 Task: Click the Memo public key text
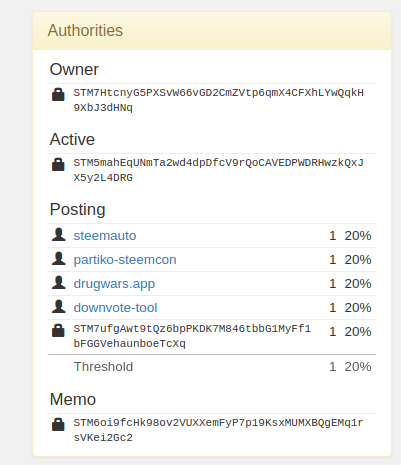click(x=219, y=430)
